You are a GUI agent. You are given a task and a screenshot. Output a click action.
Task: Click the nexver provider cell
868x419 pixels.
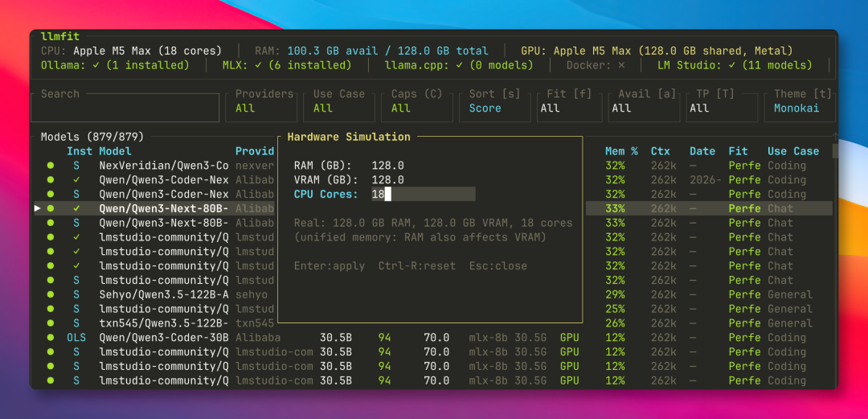pyautogui.click(x=255, y=165)
